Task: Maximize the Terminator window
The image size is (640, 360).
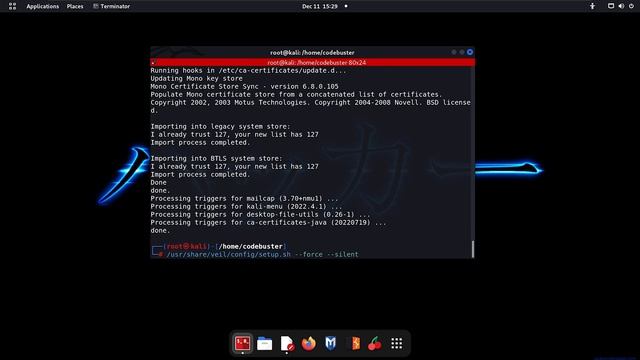Action: pos(462,52)
